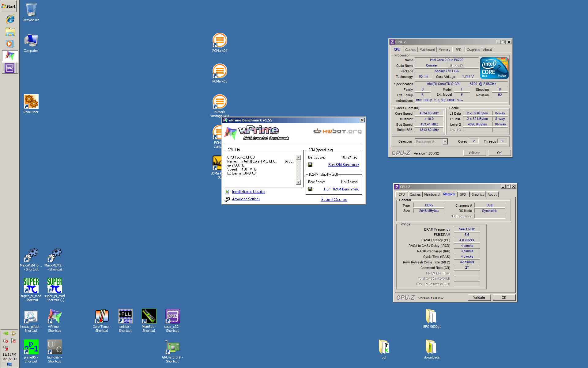The image size is (588, 368).
Task: Open the Start menu
Action: point(9,6)
